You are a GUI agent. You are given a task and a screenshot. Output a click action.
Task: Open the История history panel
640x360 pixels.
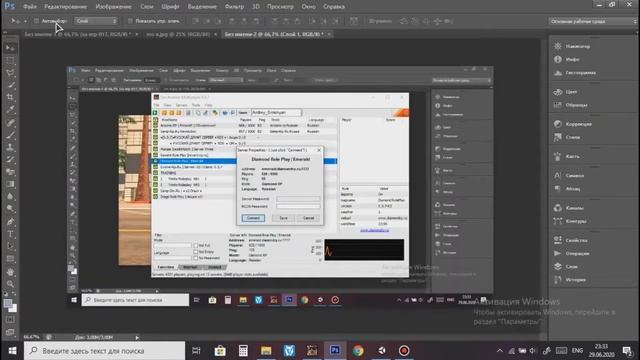[x=570, y=280]
